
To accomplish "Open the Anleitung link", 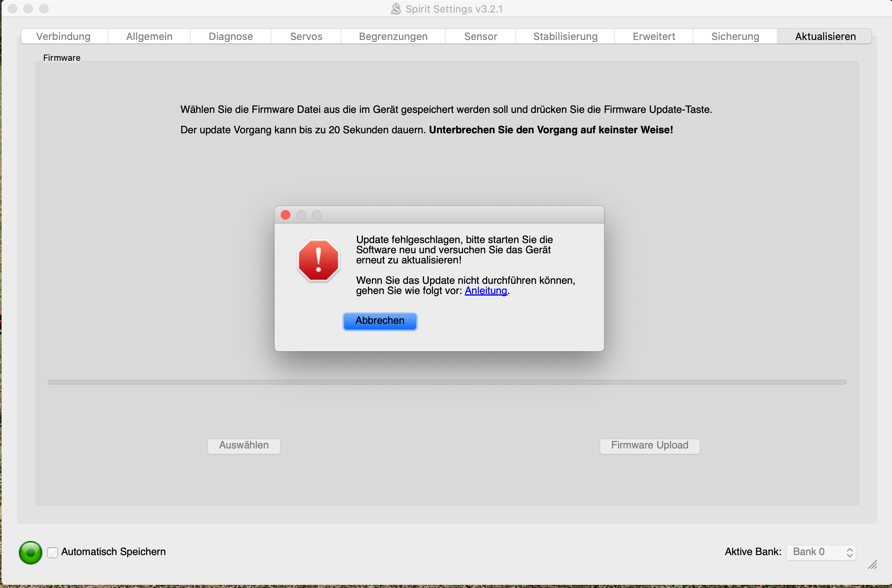I will (x=486, y=290).
